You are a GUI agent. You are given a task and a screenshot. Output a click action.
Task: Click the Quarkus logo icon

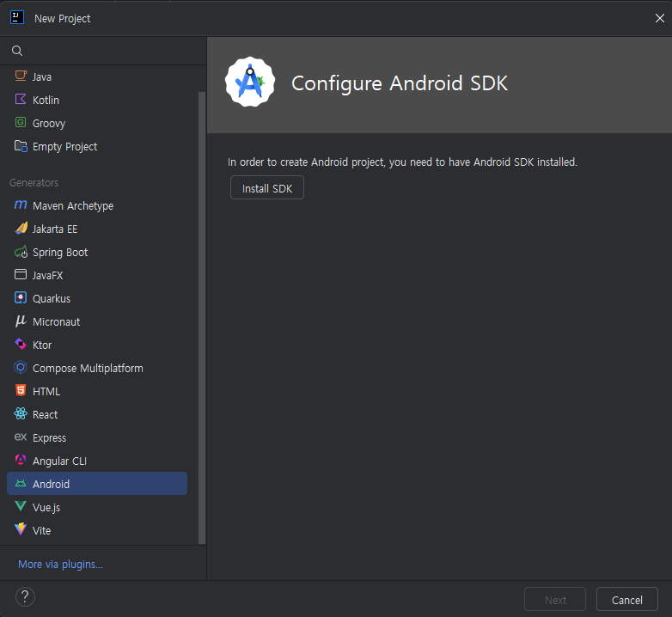pos(21,298)
